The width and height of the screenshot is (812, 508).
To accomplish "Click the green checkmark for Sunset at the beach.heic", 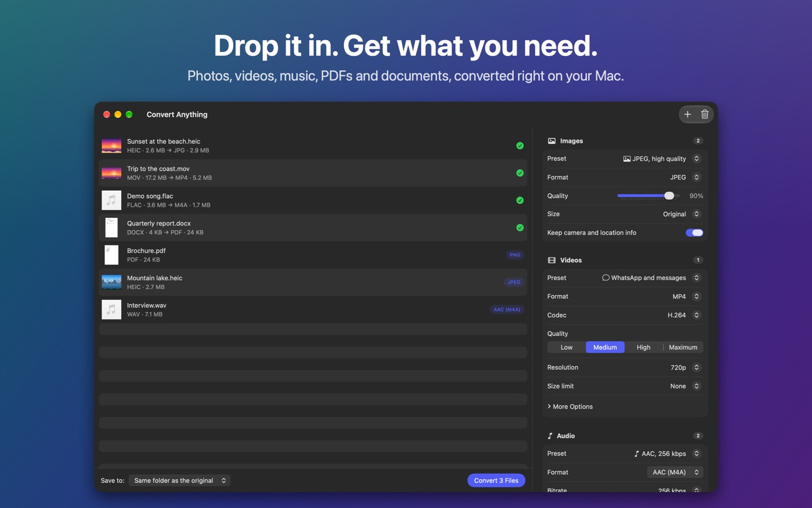I will coord(520,146).
